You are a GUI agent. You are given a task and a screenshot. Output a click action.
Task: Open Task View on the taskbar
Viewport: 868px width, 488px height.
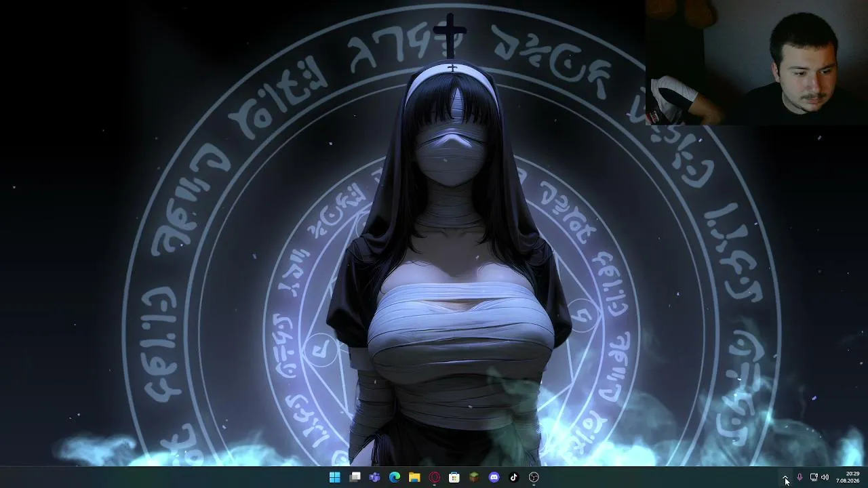pos(355,477)
